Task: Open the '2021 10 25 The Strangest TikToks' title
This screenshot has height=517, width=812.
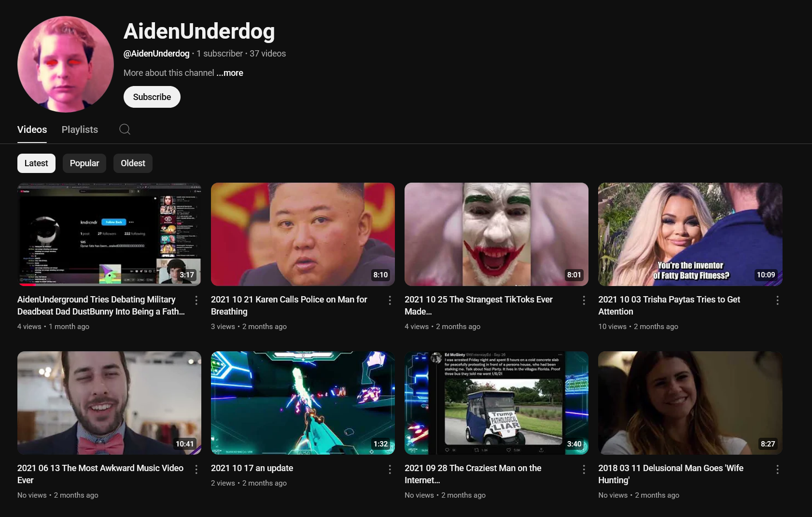Action: coord(478,305)
